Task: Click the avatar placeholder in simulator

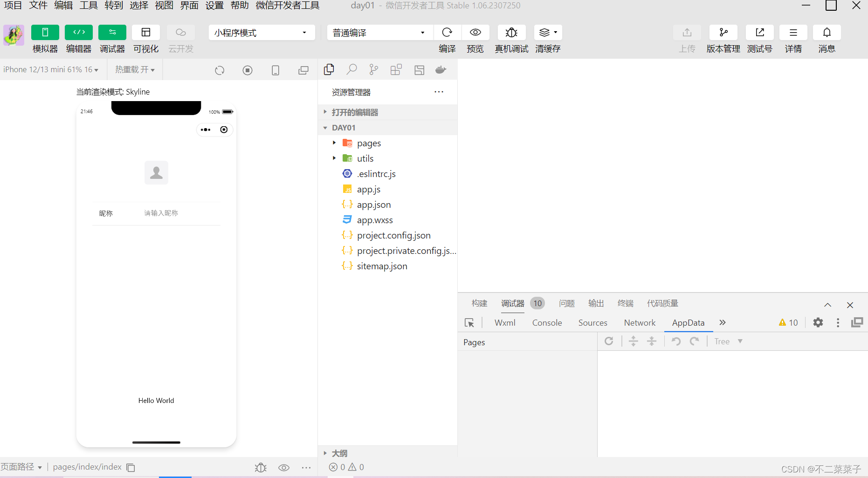Action: (156, 172)
